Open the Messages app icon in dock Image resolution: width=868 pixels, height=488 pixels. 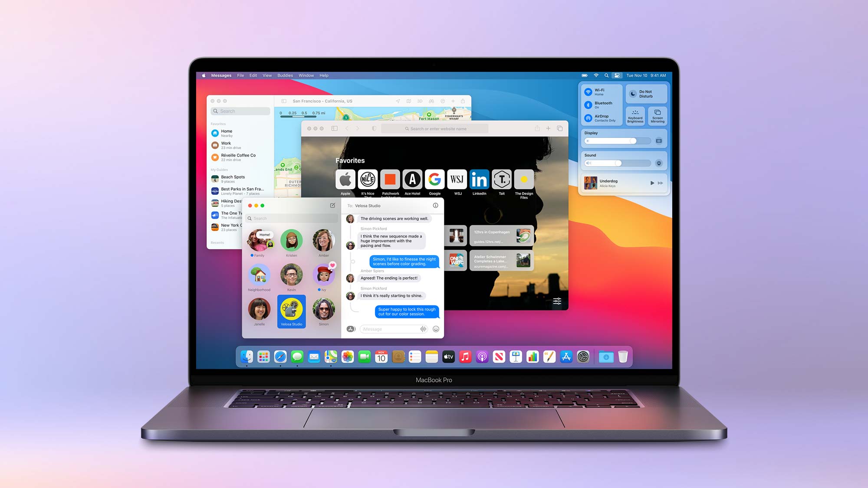pyautogui.click(x=296, y=357)
